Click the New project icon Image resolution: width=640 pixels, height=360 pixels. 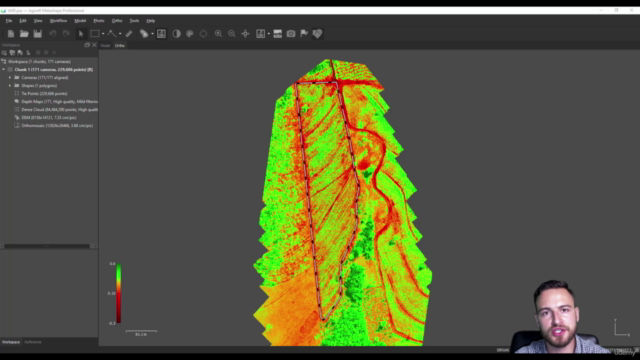coord(11,34)
